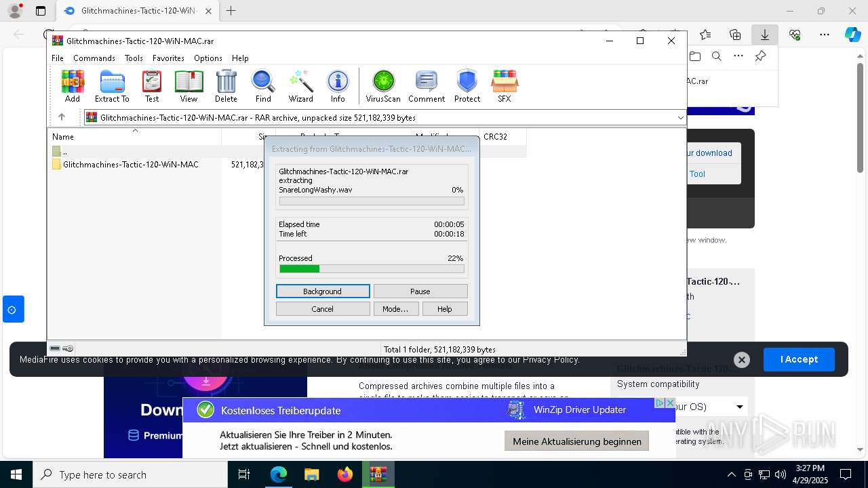Image resolution: width=868 pixels, height=488 pixels.
Task: Open Edge profile avatar icon
Action: pyautogui.click(x=14, y=11)
